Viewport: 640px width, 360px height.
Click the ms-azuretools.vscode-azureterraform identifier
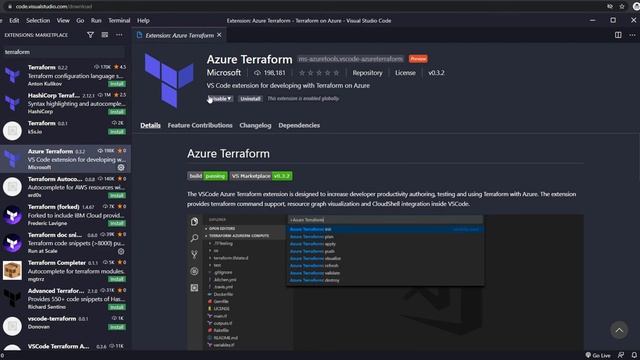point(351,59)
